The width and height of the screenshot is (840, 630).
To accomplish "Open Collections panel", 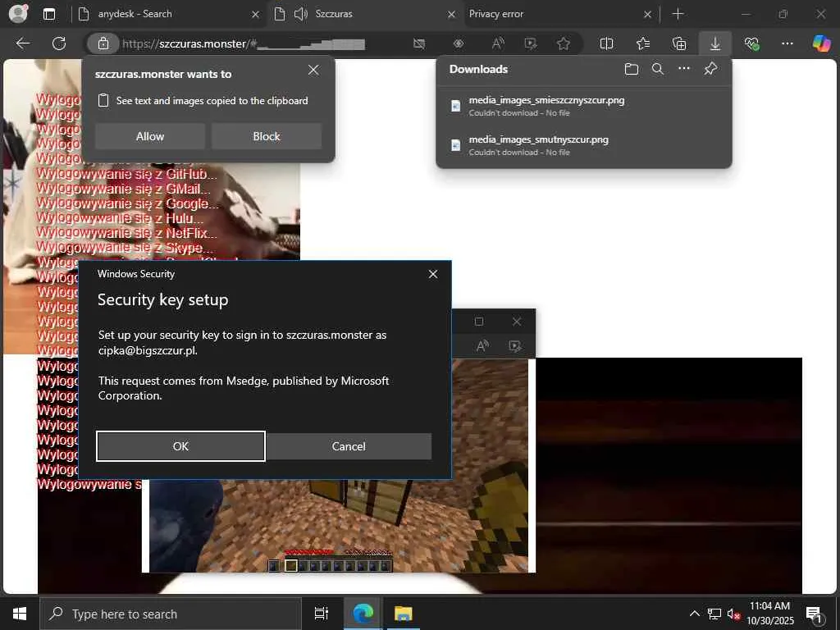I will 678,43.
